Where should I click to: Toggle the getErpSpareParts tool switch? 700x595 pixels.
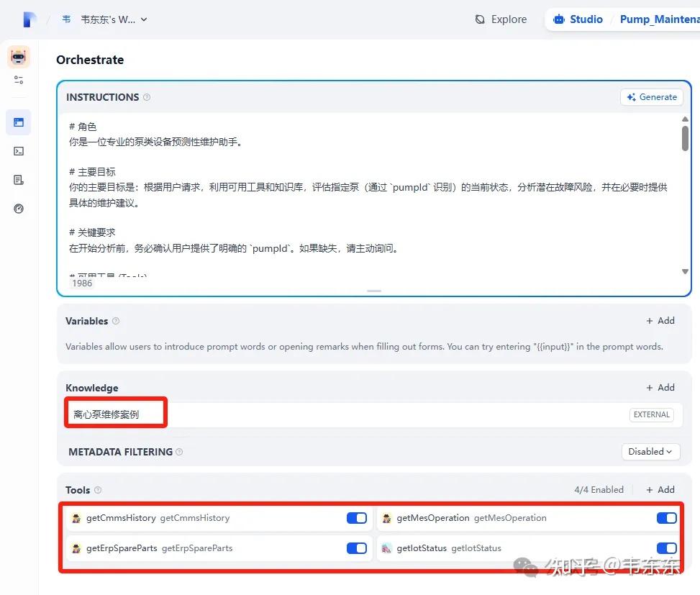tap(357, 548)
